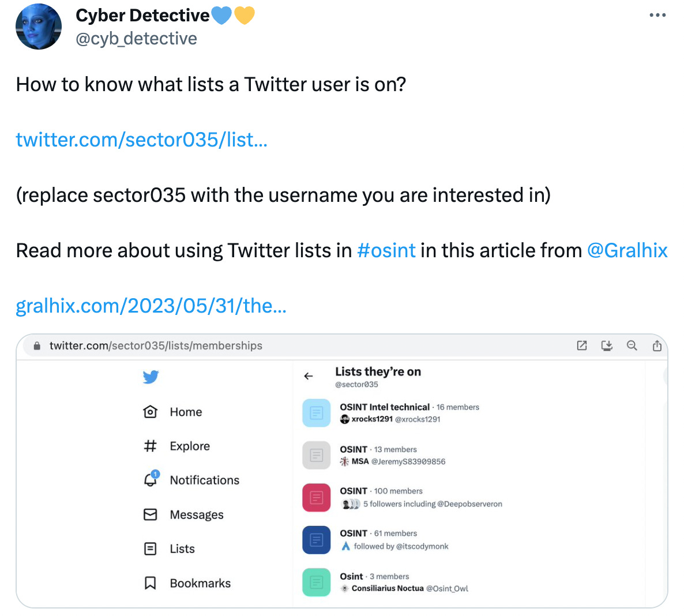Image resolution: width=684 pixels, height=616 pixels.
Task: Click the Twitter bird logo
Action: (x=151, y=377)
